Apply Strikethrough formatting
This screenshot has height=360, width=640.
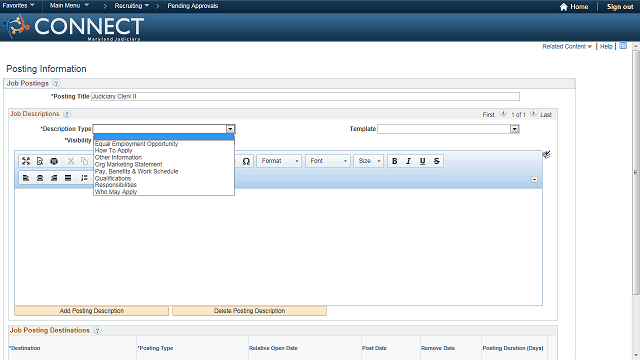tap(436, 161)
